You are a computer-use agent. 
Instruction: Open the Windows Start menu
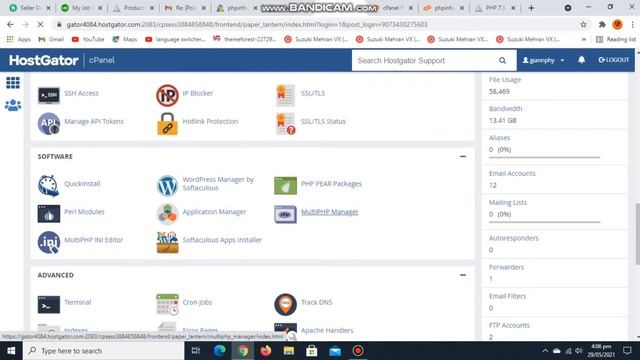click(x=11, y=351)
